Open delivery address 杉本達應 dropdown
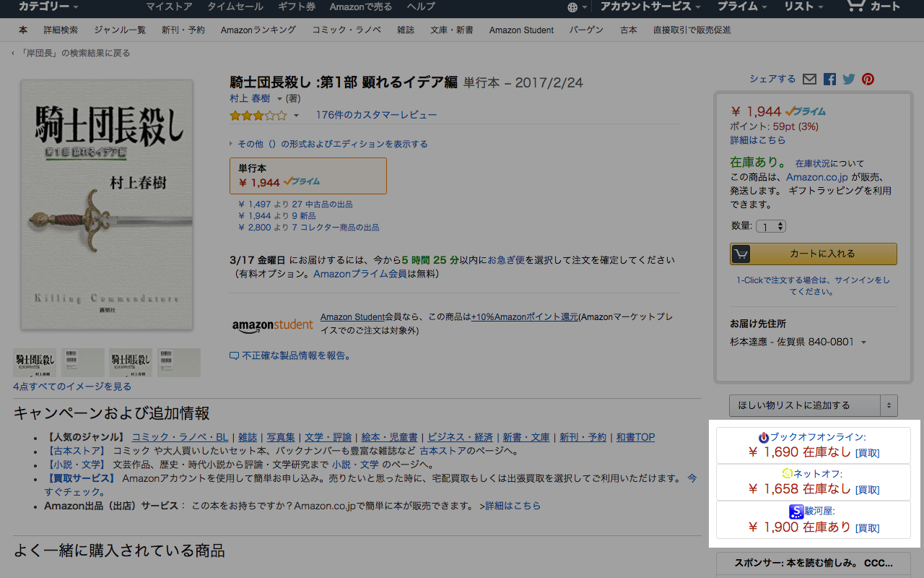This screenshot has width=924, height=578. (864, 342)
